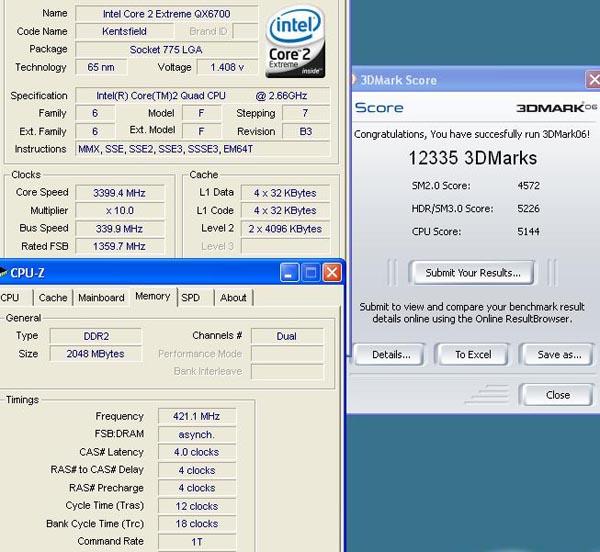Click Save as button in 3DMark
The width and height of the screenshot is (600, 552).
(559, 355)
